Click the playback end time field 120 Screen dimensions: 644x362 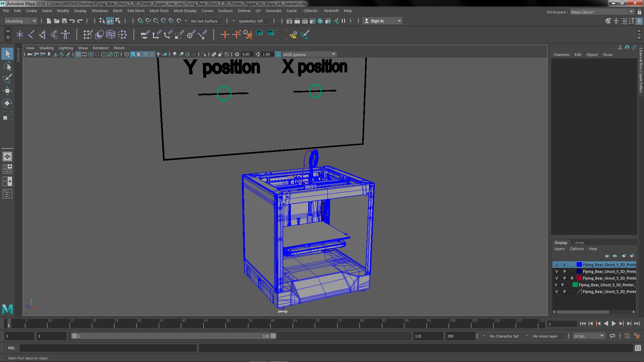[428, 336]
